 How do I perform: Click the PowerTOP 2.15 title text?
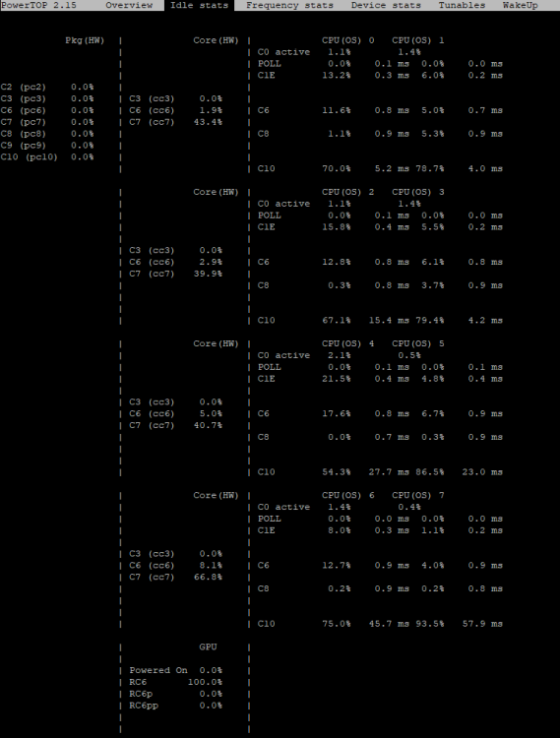pos(38,5)
